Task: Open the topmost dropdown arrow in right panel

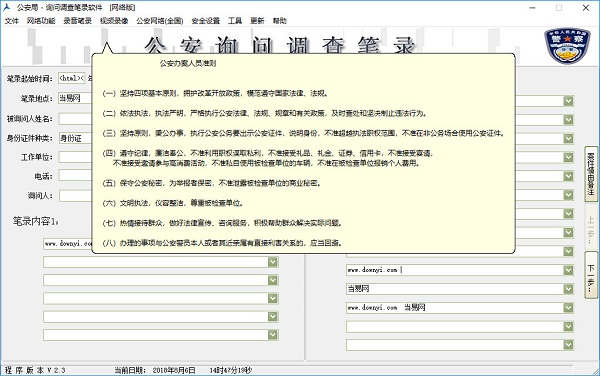Action: tap(568, 101)
